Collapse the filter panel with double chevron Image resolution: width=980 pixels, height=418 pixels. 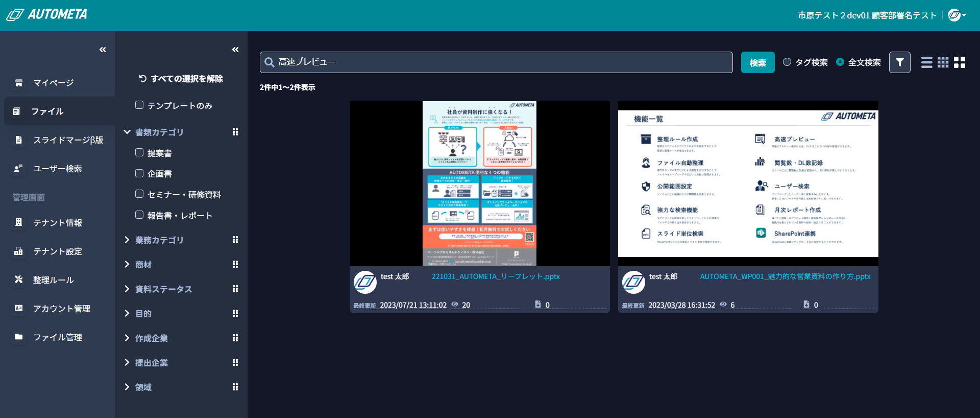coord(235,50)
